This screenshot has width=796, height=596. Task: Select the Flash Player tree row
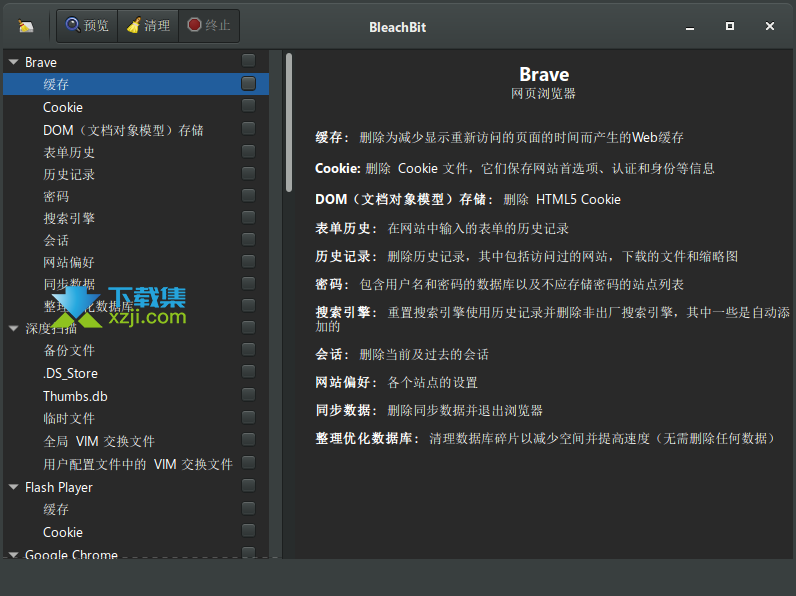pyautogui.click(x=136, y=487)
